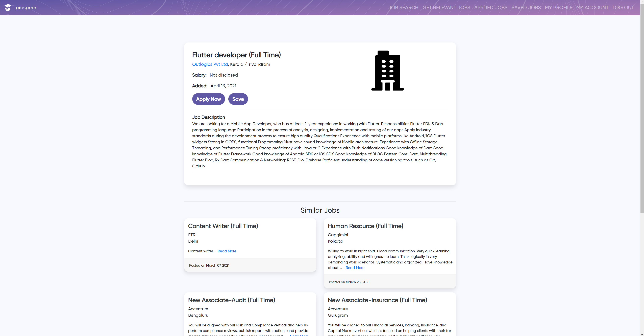The height and width of the screenshot is (336, 644).
Task: Read More on the Content Writer job
Action: coord(227,251)
